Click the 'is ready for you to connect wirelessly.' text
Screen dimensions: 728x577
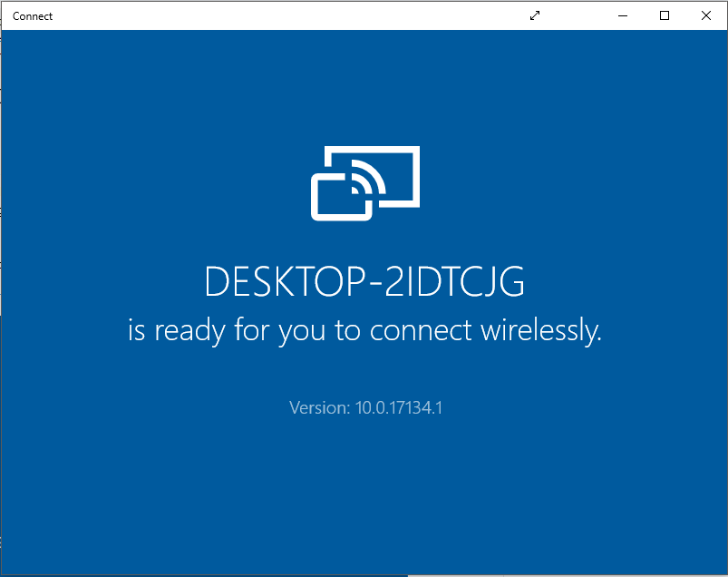click(x=364, y=331)
